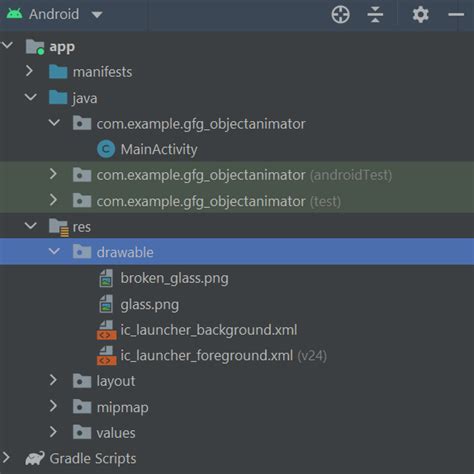Select the mipmap label
This screenshot has height=474, width=474.
(122, 408)
